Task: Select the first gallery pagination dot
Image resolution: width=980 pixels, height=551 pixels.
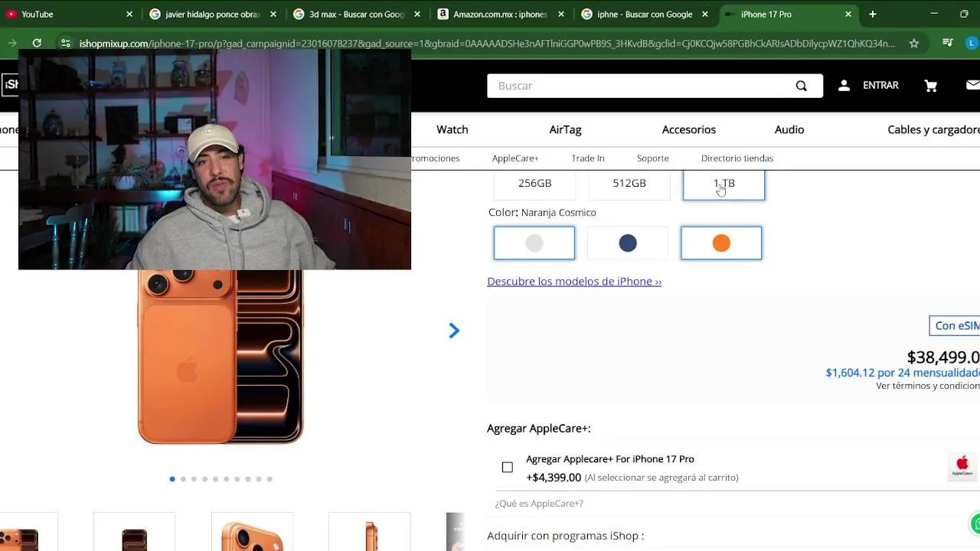Action: pyautogui.click(x=172, y=479)
